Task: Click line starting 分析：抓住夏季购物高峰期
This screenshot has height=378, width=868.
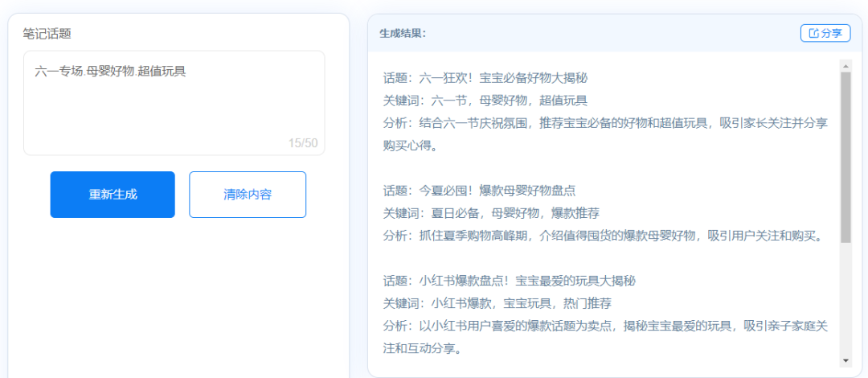Action: 604,236
